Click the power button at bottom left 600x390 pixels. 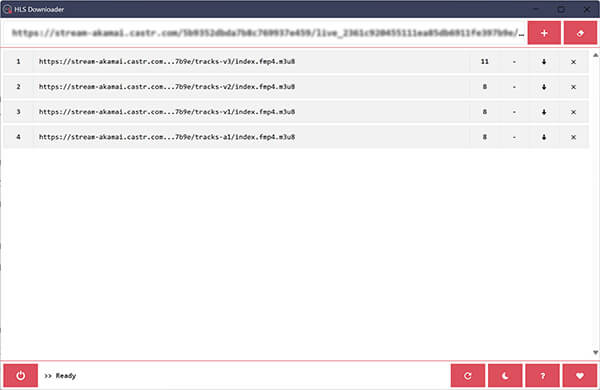21,375
